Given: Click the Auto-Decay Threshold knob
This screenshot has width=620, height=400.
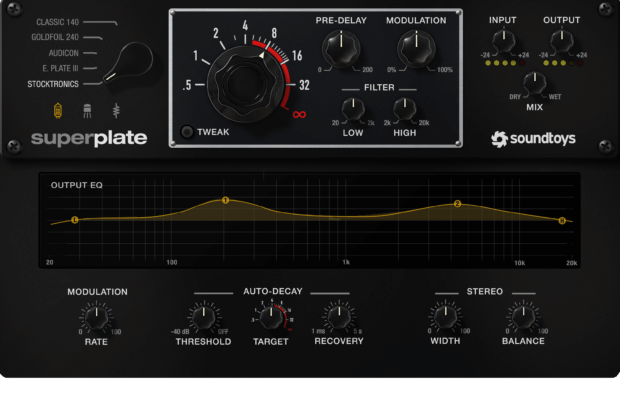Looking at the screenshot, I should click(x=204, y=317).
